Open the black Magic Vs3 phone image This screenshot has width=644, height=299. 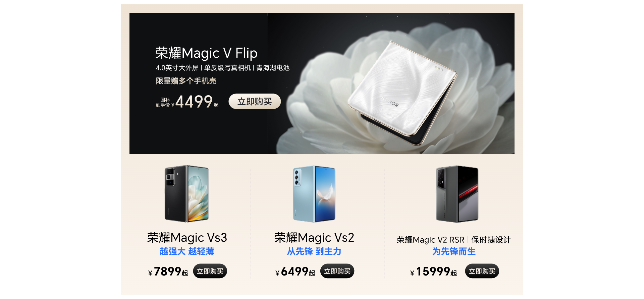pyautogui.click(x=187, y=194)
